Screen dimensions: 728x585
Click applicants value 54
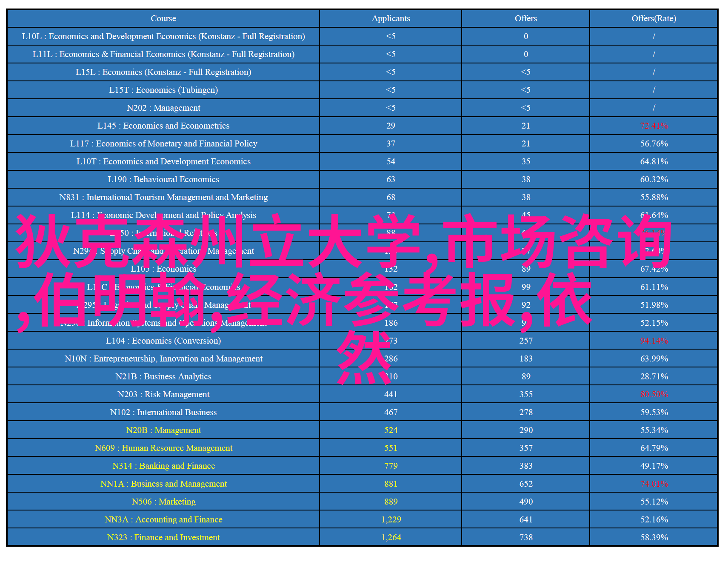[391, 161]
